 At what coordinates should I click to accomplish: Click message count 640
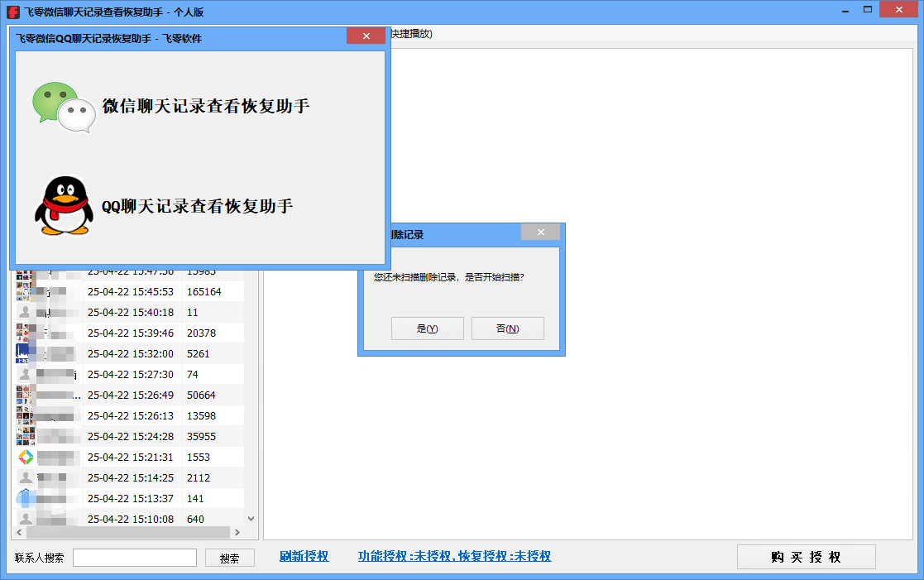[x=196, y=519]
